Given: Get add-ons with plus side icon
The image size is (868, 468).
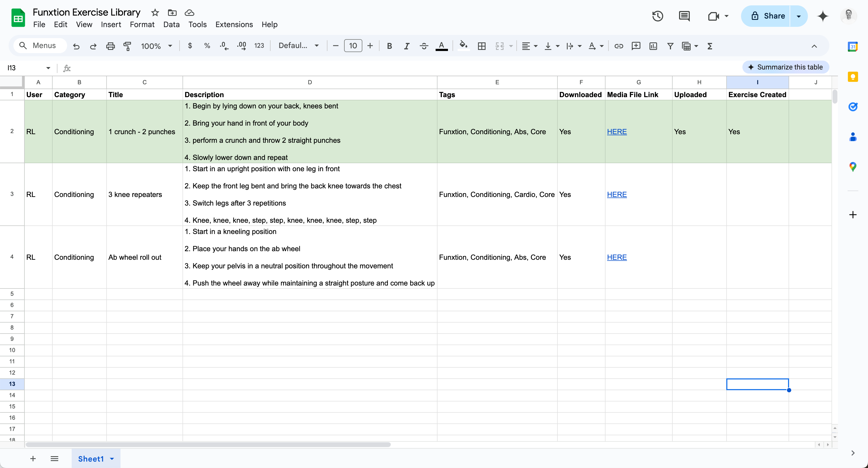Looking at the screenshot, I should point(853,215).
